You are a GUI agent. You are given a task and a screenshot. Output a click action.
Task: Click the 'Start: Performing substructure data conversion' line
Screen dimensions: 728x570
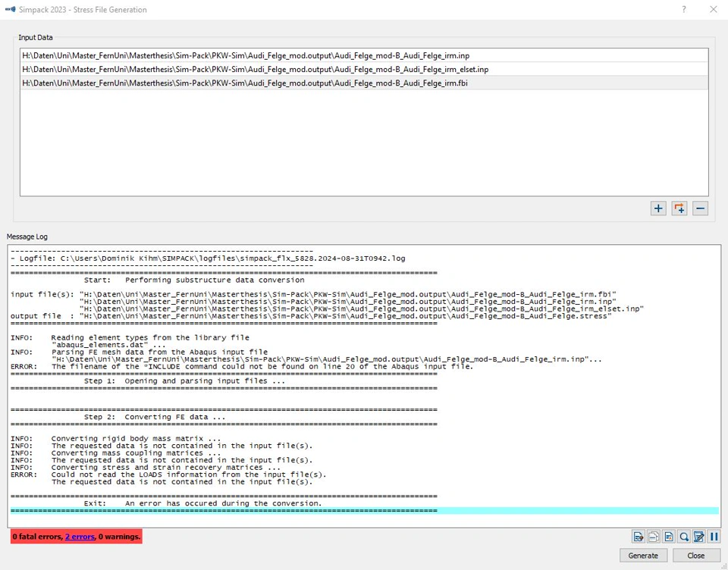point(194,280)
